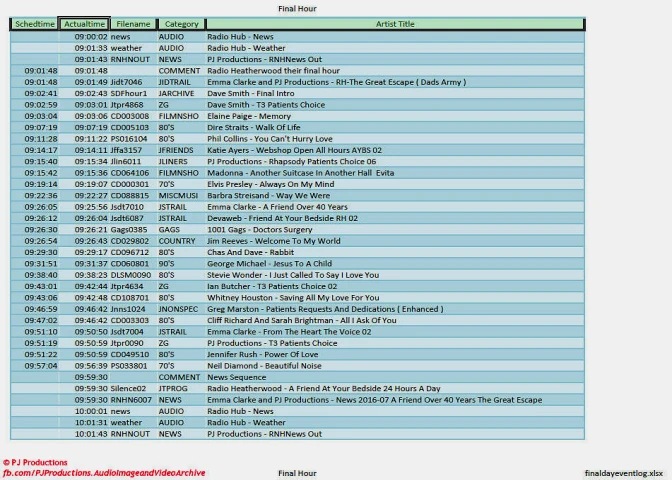Select the 09:57:04 scheduled time cell
672x480 pixels.
41,366
